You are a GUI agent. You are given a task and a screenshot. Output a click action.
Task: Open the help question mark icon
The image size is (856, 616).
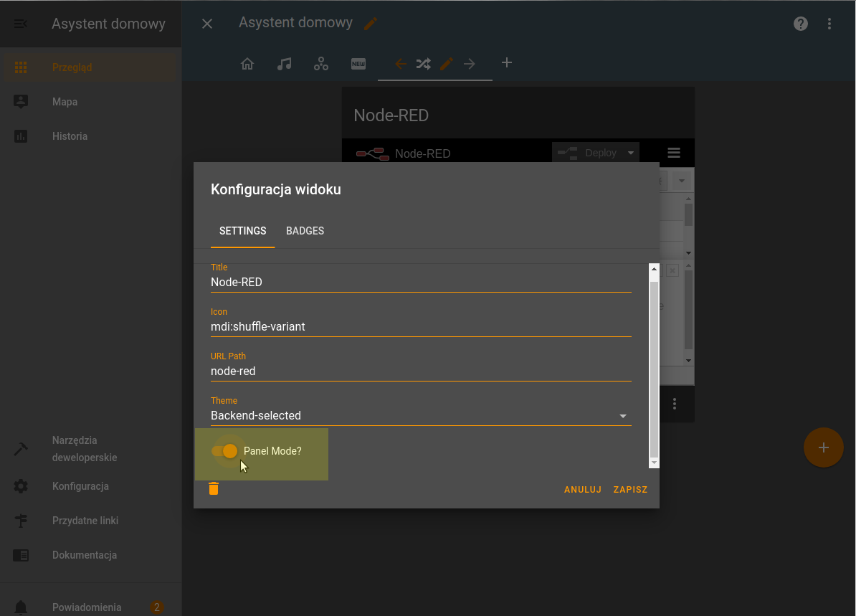click(x=800, y=24)
